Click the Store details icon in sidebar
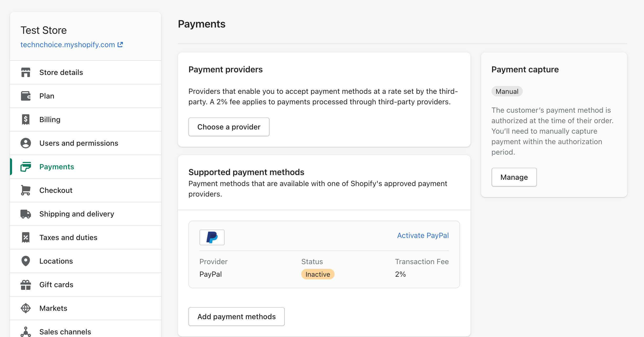 tap(27, 72)
